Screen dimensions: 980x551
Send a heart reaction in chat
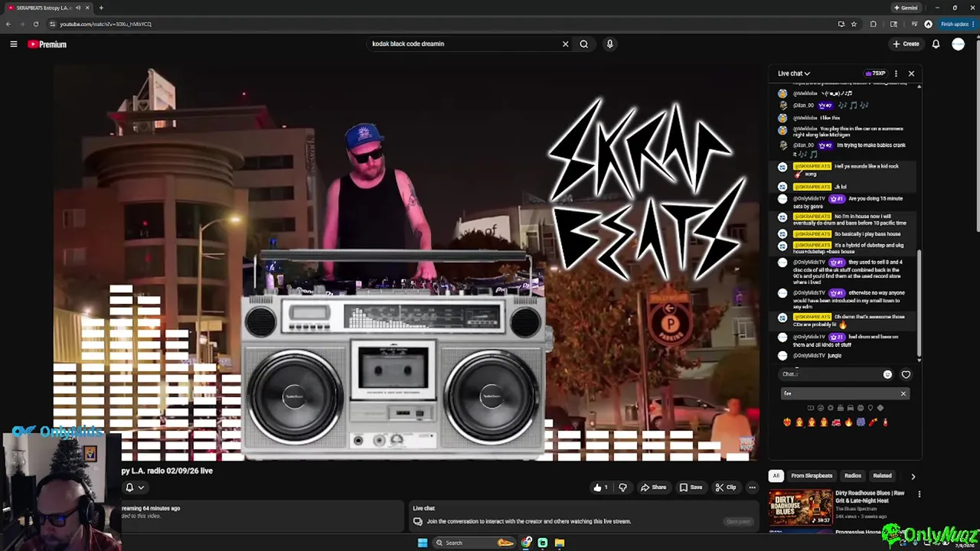pos(906,374)
